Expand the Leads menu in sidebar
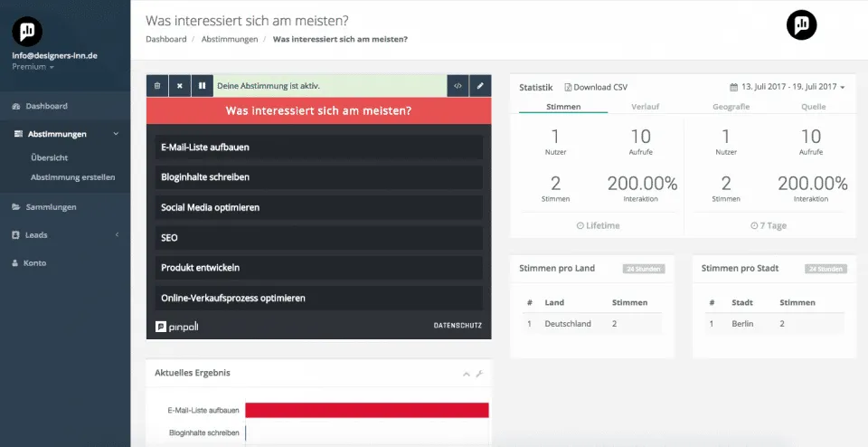The width and height of the screenshot is (868, 447). 65,235
